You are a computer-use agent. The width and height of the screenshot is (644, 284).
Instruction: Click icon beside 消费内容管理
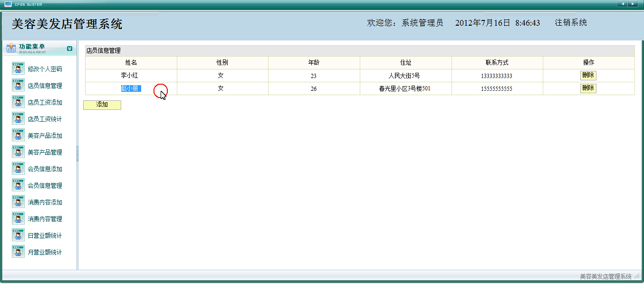click(x=18, y=219)
